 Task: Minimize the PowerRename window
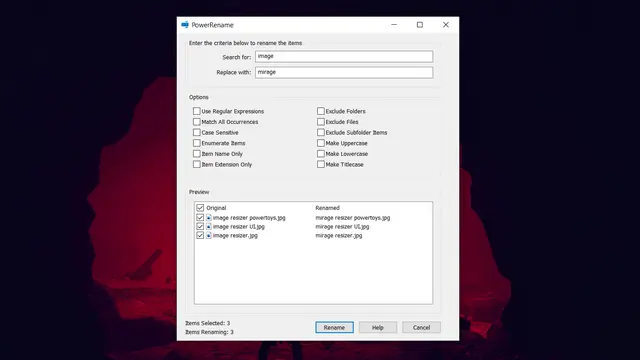pyautogui.click(x=394, y=25)
